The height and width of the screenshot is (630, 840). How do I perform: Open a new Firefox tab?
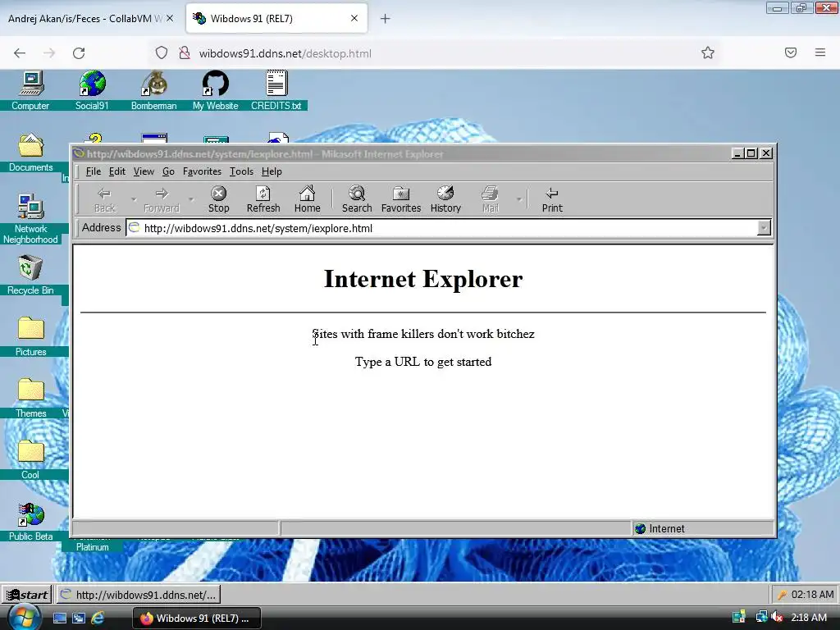pyautogui.click(x=385, y=19)
